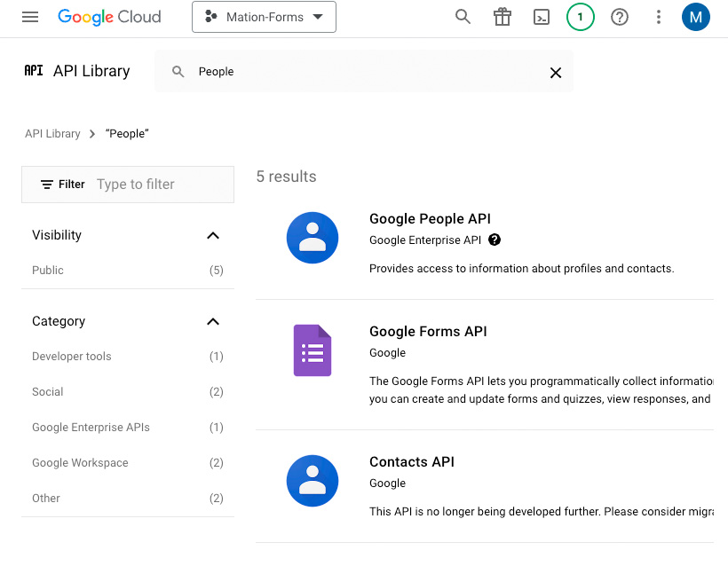The image size is (728, 566).
Task: Filter by Google Enterprise APIs category
Action: (128, 428)
